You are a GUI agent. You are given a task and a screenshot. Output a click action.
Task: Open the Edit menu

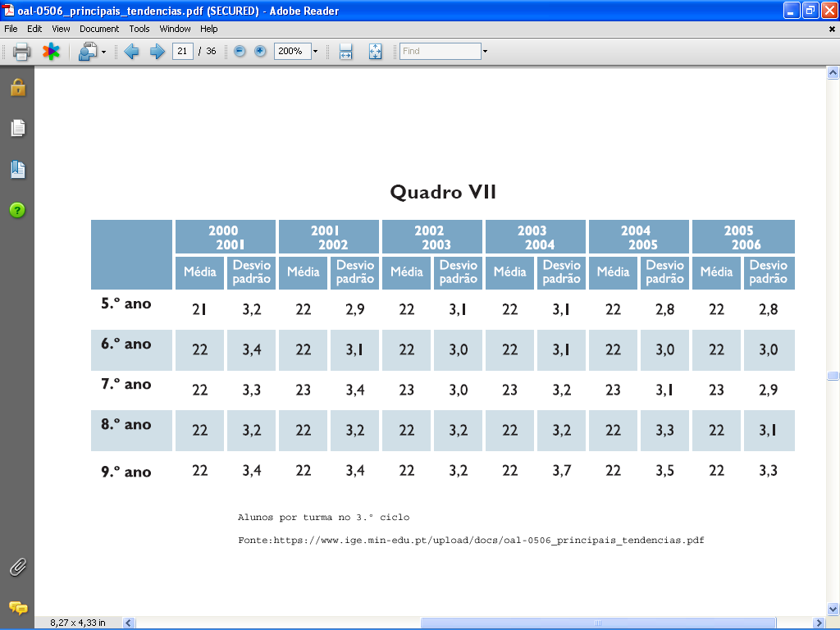[34, 29]
